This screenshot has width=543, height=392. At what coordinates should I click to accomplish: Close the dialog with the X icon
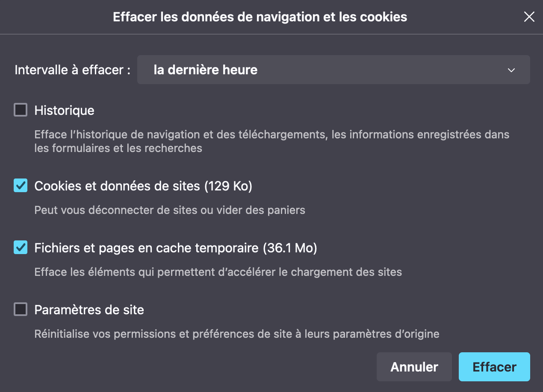coord(529,17)
